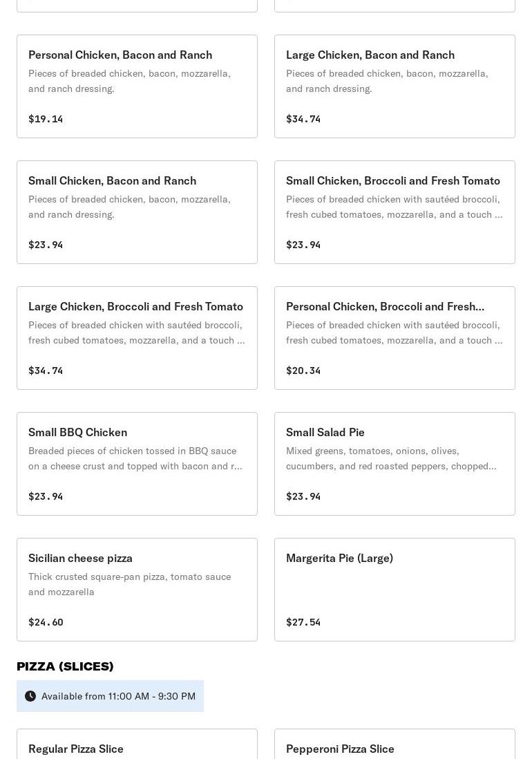The width and height of the screenshot is (532, 759).
Task: Click the Pizza (Slices) section heading
Action: click(65, 666)
